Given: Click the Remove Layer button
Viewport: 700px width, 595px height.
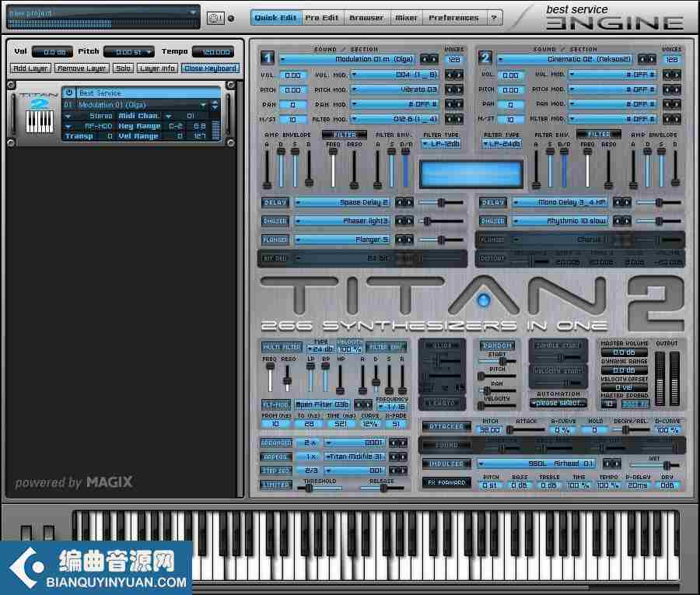Looking at the screenshot, I should [82, 68].
